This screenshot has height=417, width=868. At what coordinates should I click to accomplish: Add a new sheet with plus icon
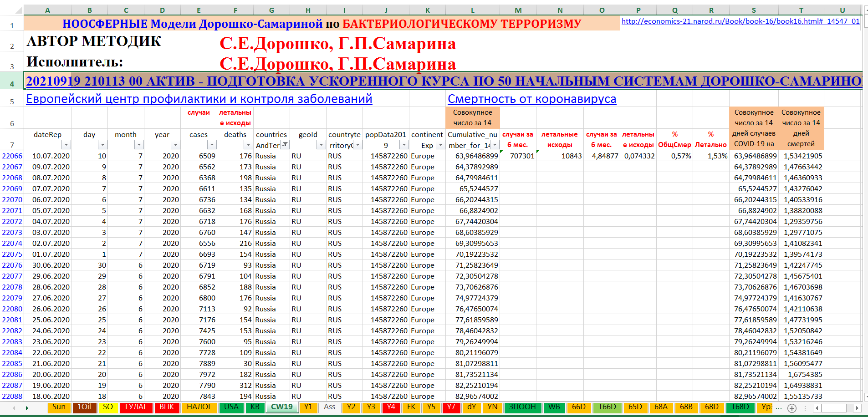click(792, 408)
